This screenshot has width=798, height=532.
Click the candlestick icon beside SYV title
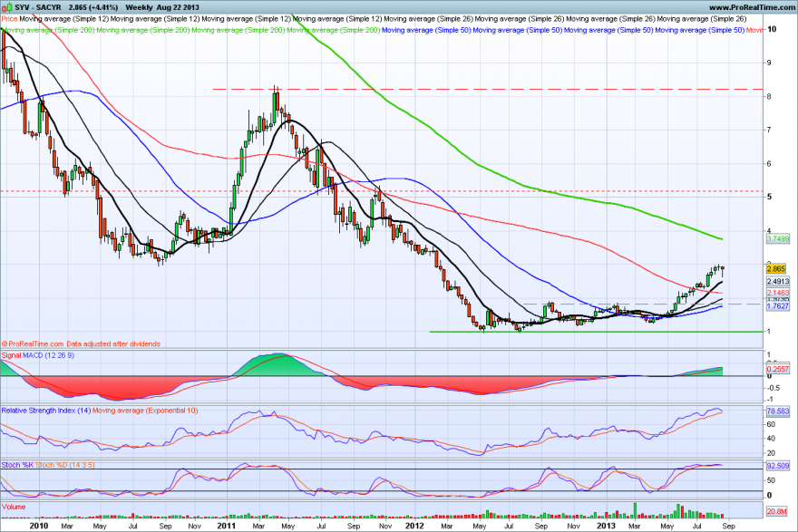click(5, 7)
